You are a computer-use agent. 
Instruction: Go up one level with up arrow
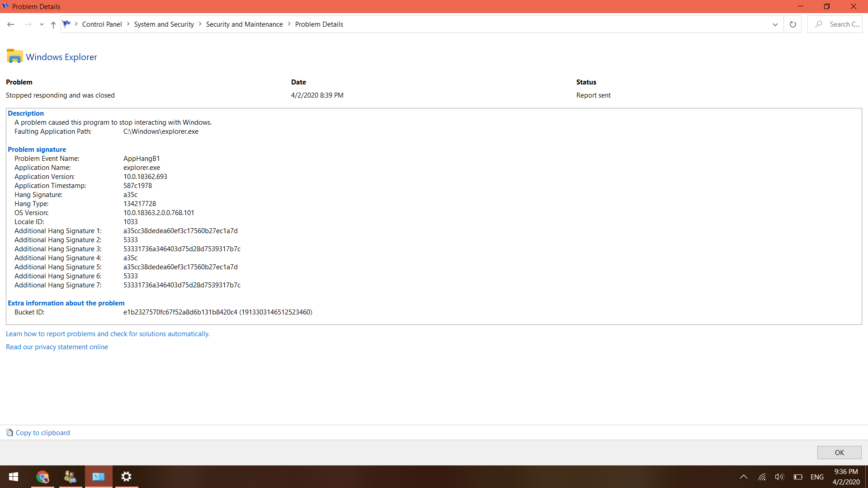pyautogui.click(x=53, y=24)
